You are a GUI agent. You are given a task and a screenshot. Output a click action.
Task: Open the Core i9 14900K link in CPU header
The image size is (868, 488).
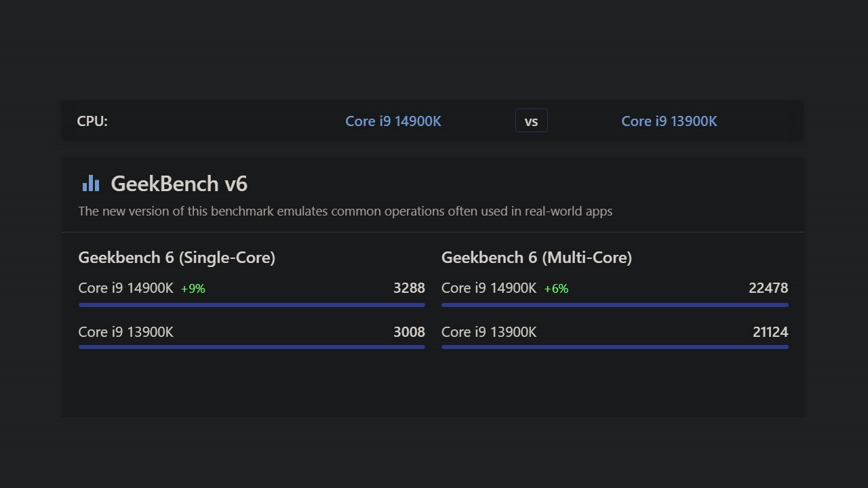pos(393,121)
